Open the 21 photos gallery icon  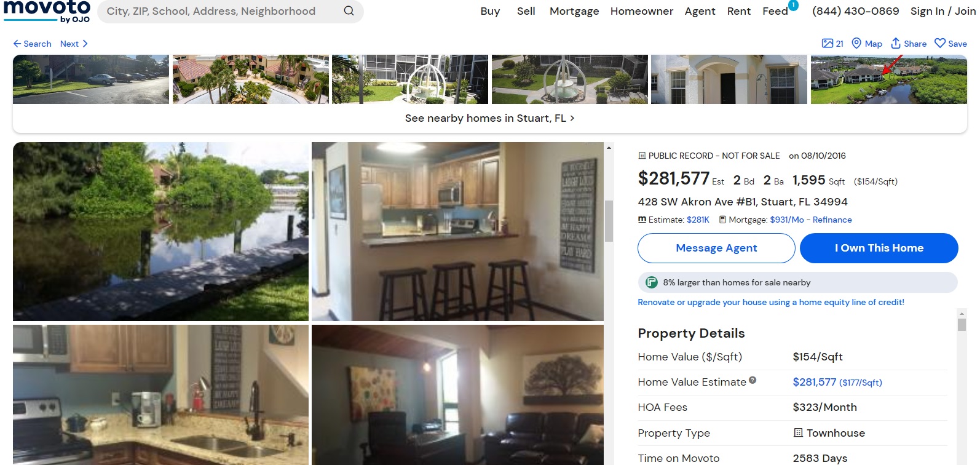(x=828, y=44)
